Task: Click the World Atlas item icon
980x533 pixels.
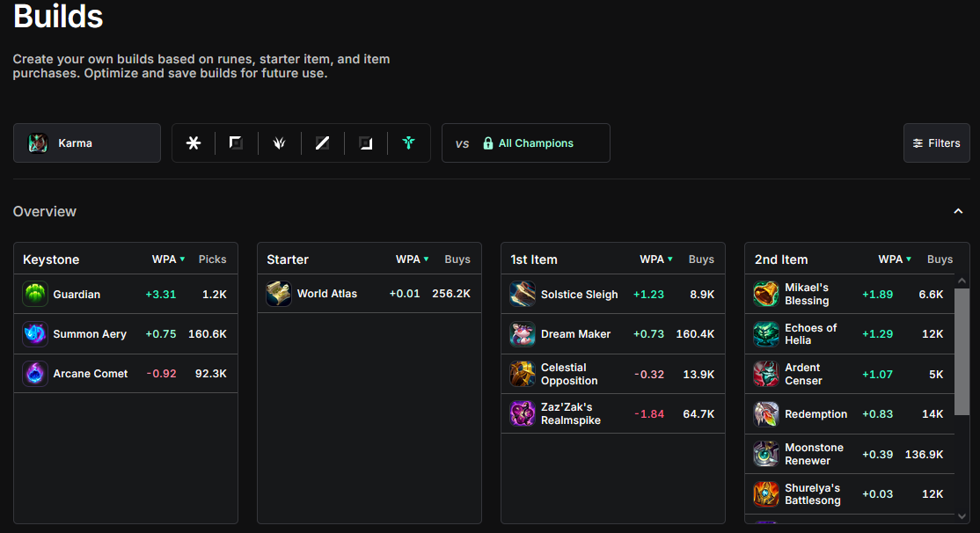Action: [x=279, y=294]
